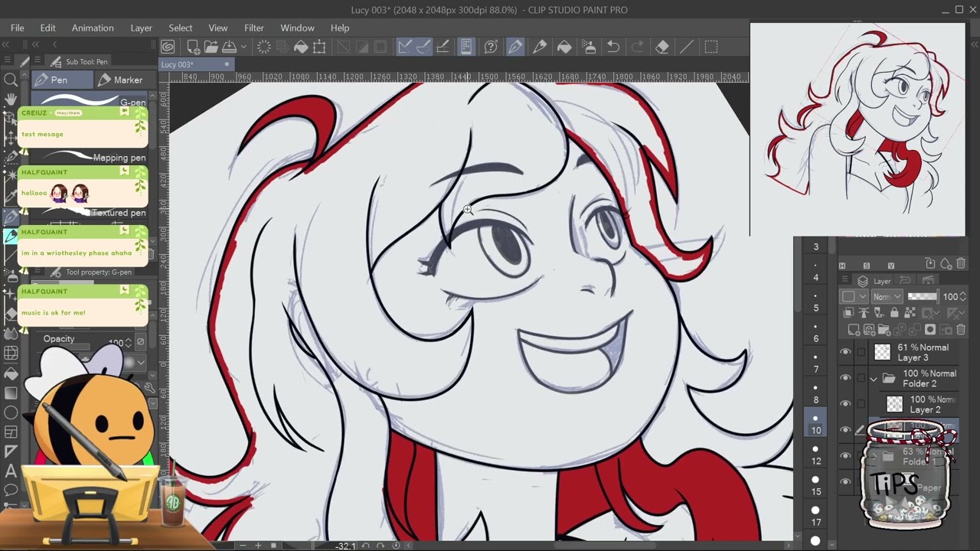
Task: Hide Folder 2 with eye icon
Action: (845, 378)
